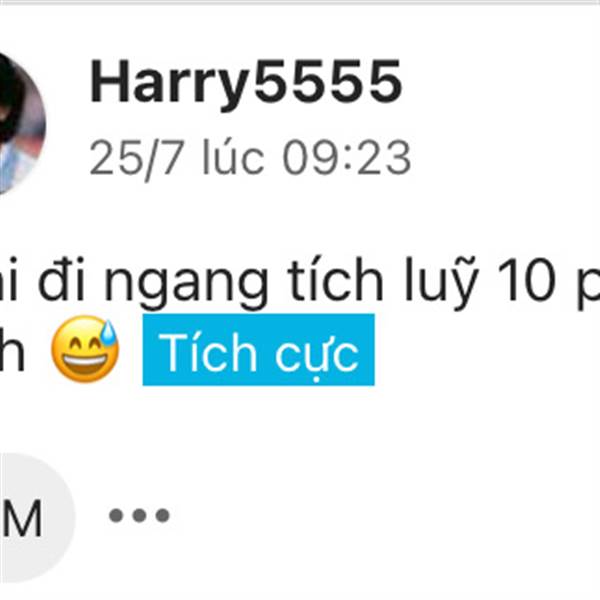The width and height of the screenshot is (600, 600).
Task: Open the three-dot more options menu
Action: 139,515
